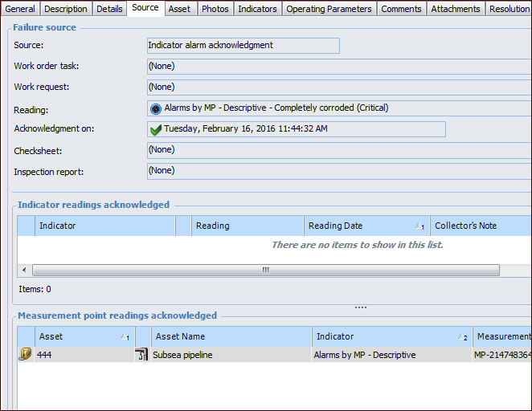The height and width of the screenshot is (411, 532).
Task: Click the green acknowledgment checkmark icon
Action: 156,130
